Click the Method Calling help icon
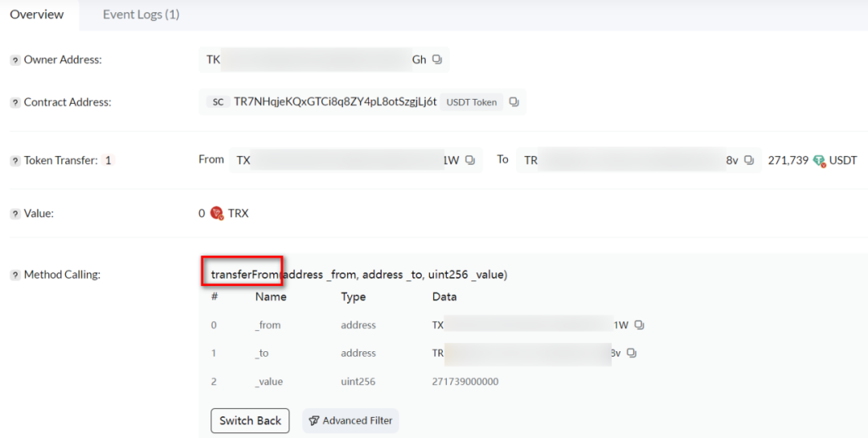The height and width of the screenshot is (438, 868). coord(15,275)
